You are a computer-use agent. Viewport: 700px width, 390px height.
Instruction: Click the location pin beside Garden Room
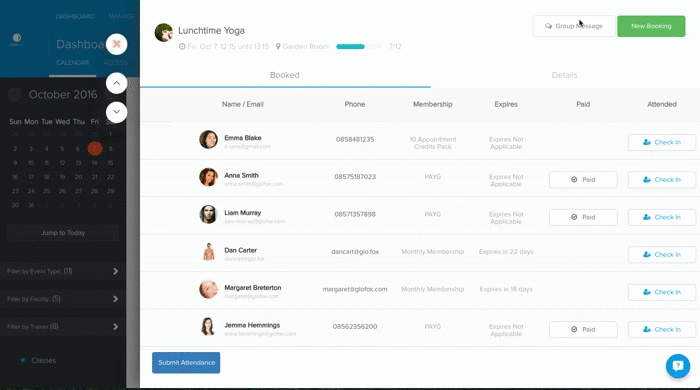point(278,46)
